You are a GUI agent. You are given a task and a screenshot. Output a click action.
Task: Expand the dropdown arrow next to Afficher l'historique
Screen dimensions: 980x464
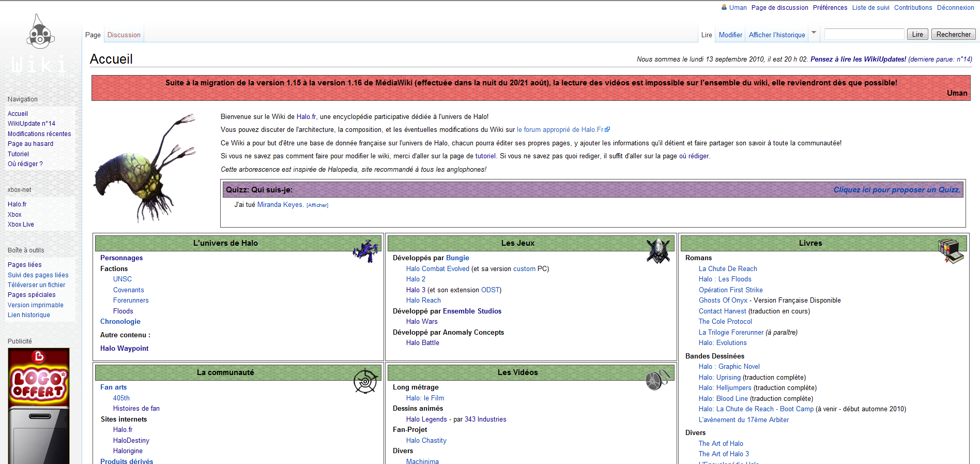tap(814, 33)
